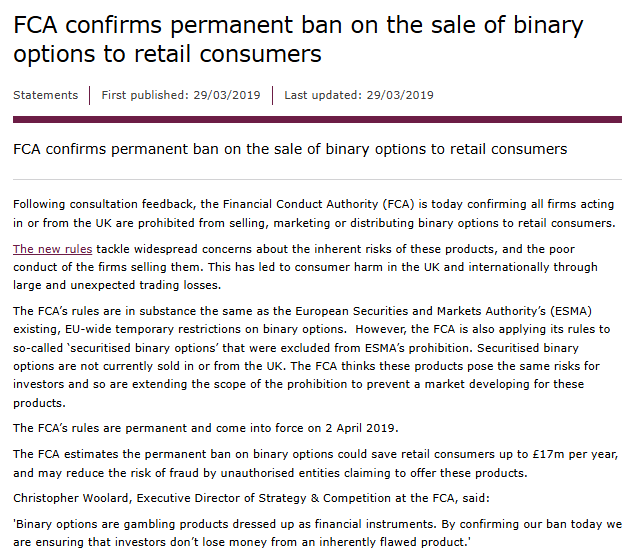The width and height of the screenshot is (641, 551).
Task: Click the '(ESMA)' abbreviation in parentheses
Action: click(x=571, y=311)
